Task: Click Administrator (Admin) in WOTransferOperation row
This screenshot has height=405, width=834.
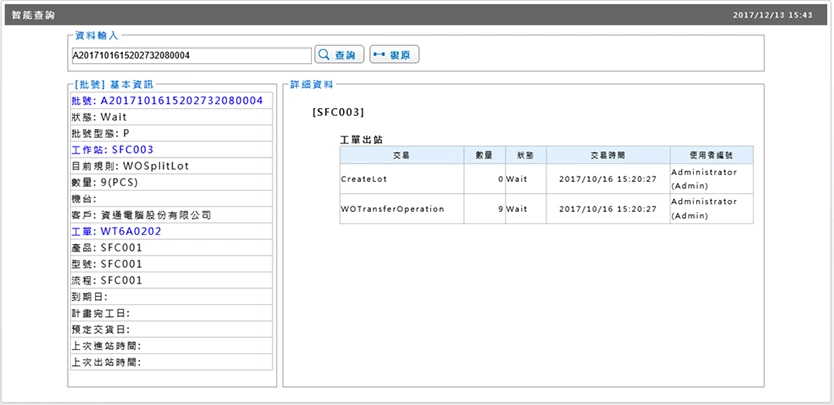Action: click(712, 209)
